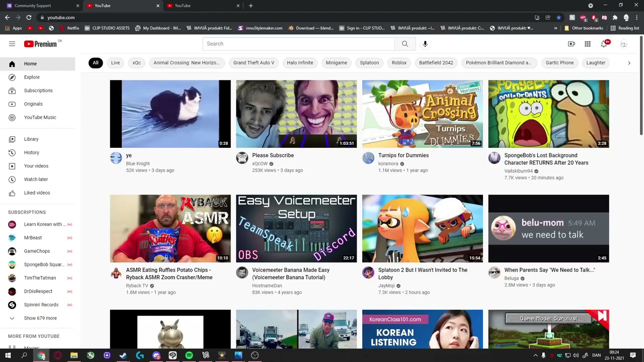
Task: Filter by the Grand Theft Auto V chip
Action: (x=254, y=63)
